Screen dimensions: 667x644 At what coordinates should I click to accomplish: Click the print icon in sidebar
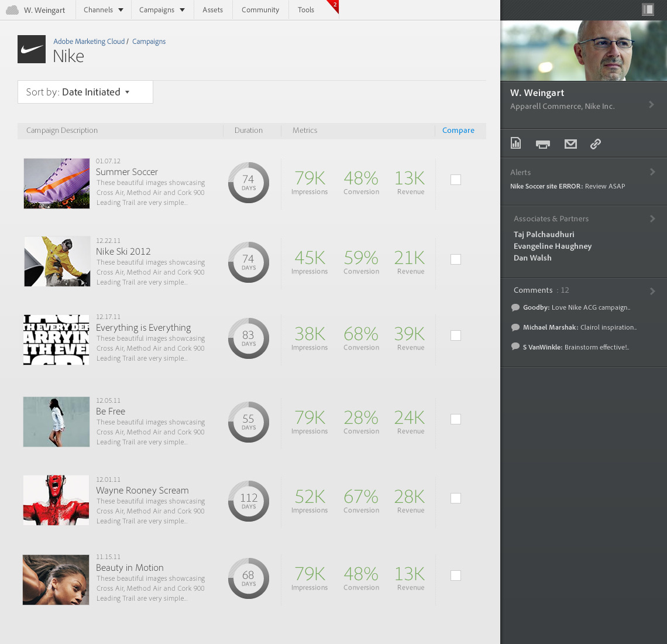coord(543,144)
